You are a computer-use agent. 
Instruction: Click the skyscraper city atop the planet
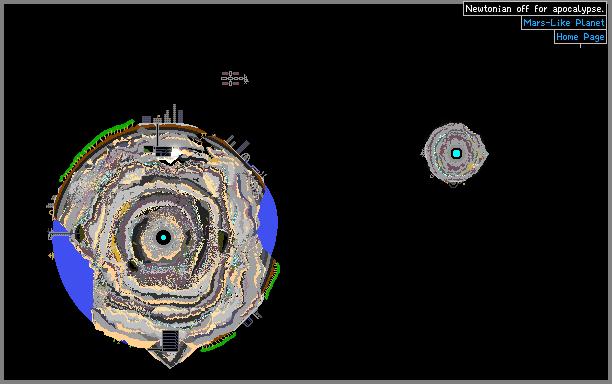tap(163, 114)
